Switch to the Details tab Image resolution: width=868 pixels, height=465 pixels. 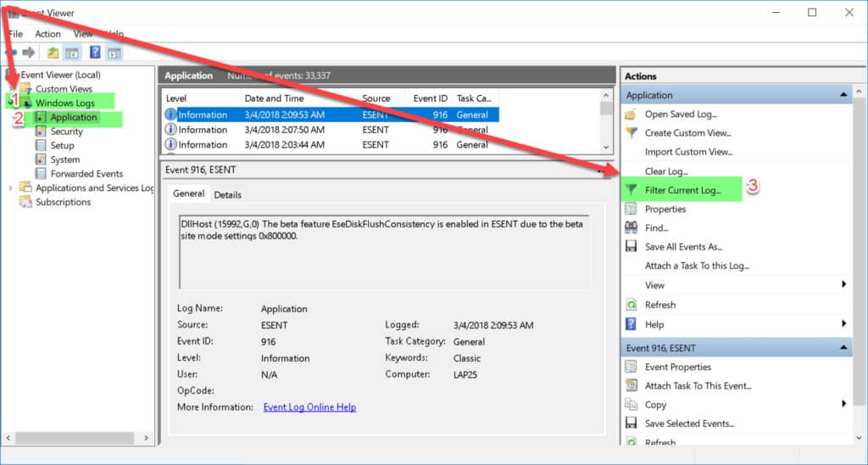click(x=227, y=195)
